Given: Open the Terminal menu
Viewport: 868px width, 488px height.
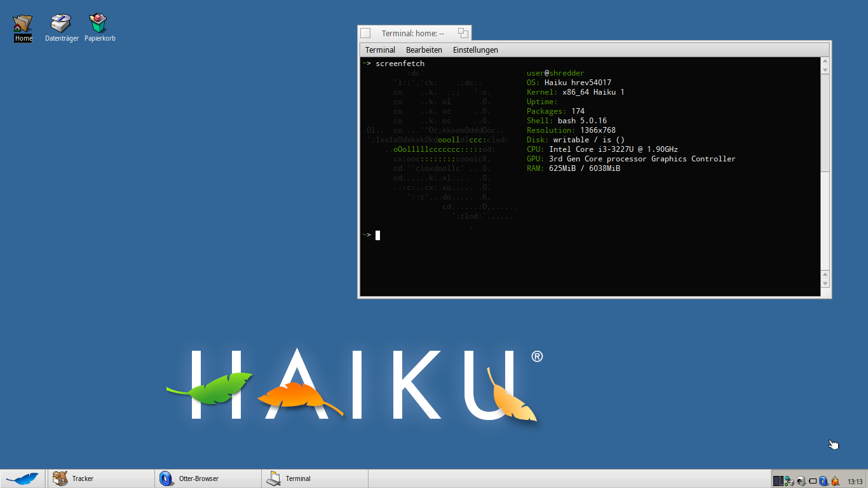Looking at the screenshot, I should [380, 50].
